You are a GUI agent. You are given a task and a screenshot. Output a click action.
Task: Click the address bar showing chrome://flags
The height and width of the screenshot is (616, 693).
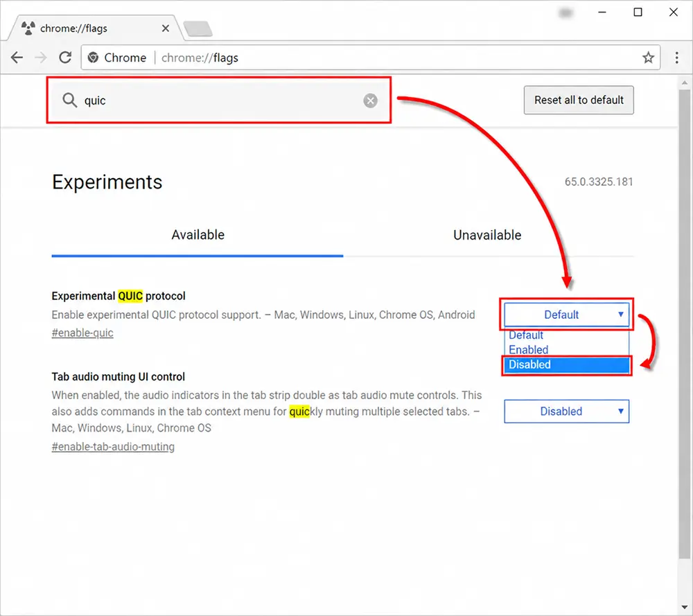pyautogui.click(x=370, y=58)
